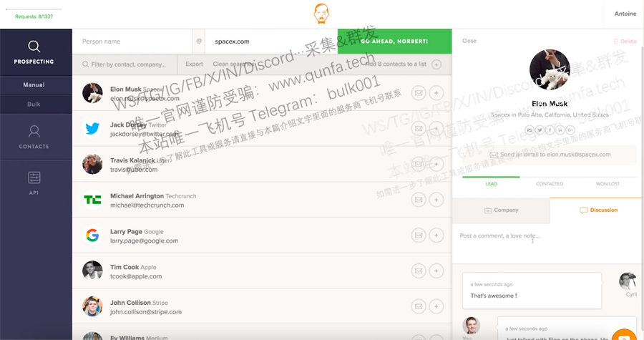Set contact status to CONTACTED
The width and height of the screenshot is (644, 340).
(x=550, y=183)
